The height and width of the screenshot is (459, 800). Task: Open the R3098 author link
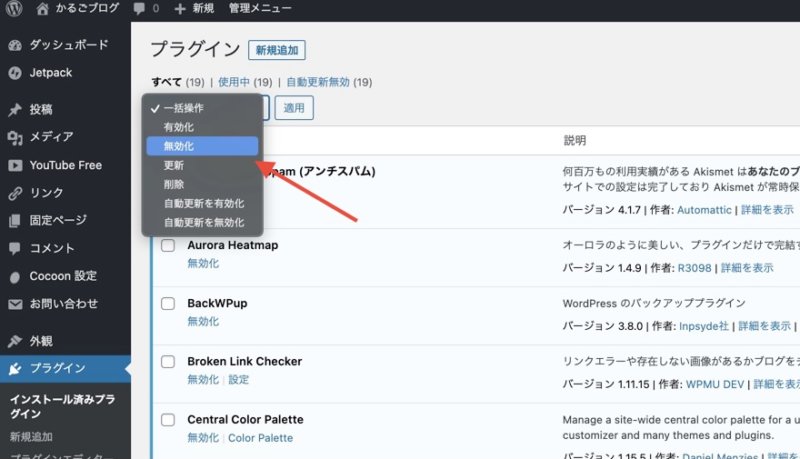click(694, 268)
